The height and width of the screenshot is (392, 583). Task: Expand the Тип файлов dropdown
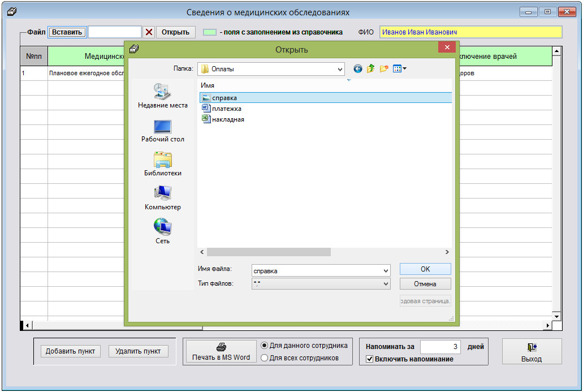tap(386, 284)
